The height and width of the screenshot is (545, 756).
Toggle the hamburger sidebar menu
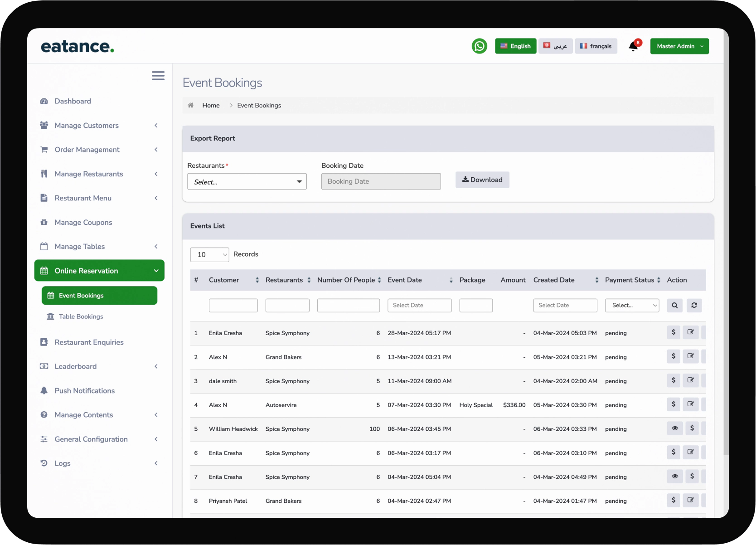[158, 76]
